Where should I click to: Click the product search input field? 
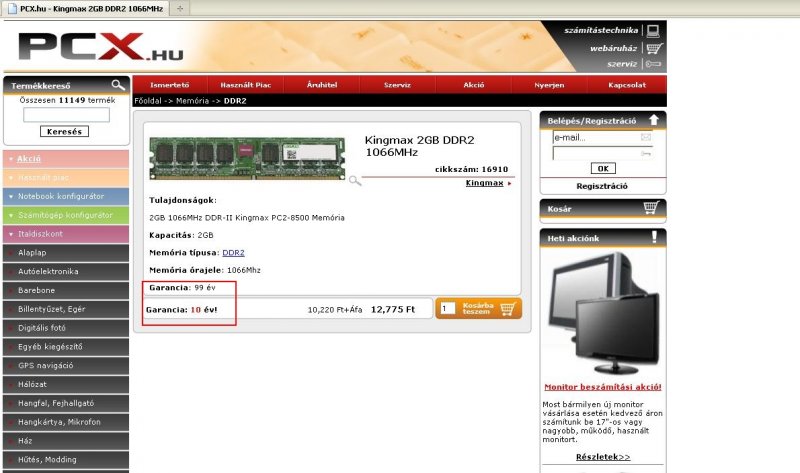[66, 115]
